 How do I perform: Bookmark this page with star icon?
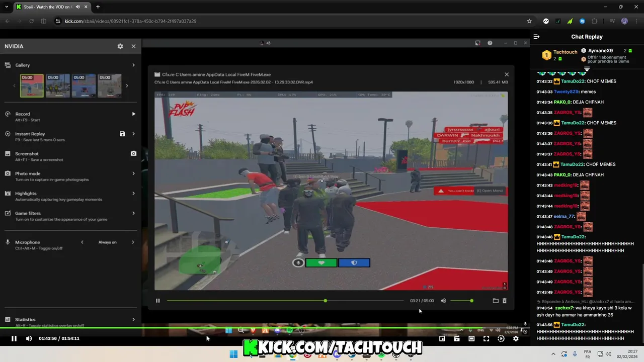(x=529, y=21)
